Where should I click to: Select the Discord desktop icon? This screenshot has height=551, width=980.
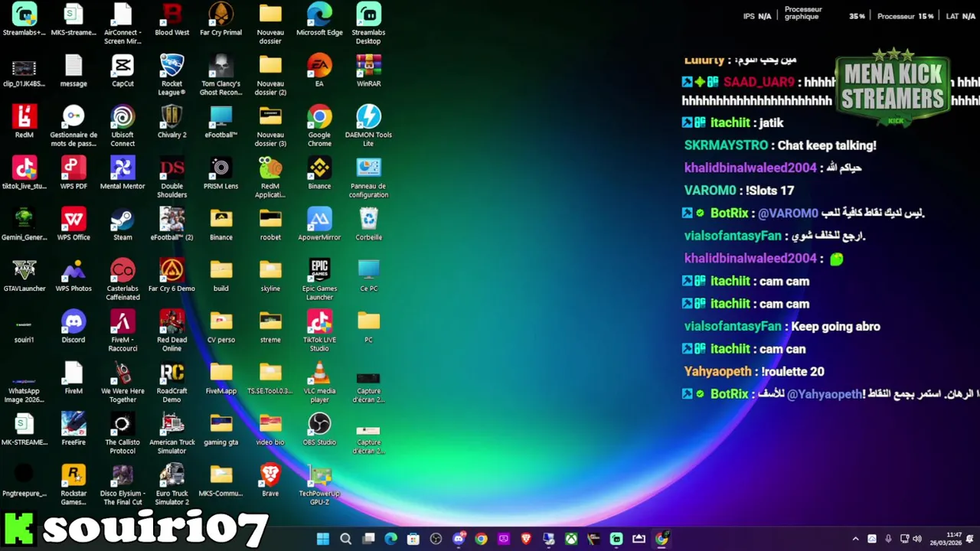[73, 328]
